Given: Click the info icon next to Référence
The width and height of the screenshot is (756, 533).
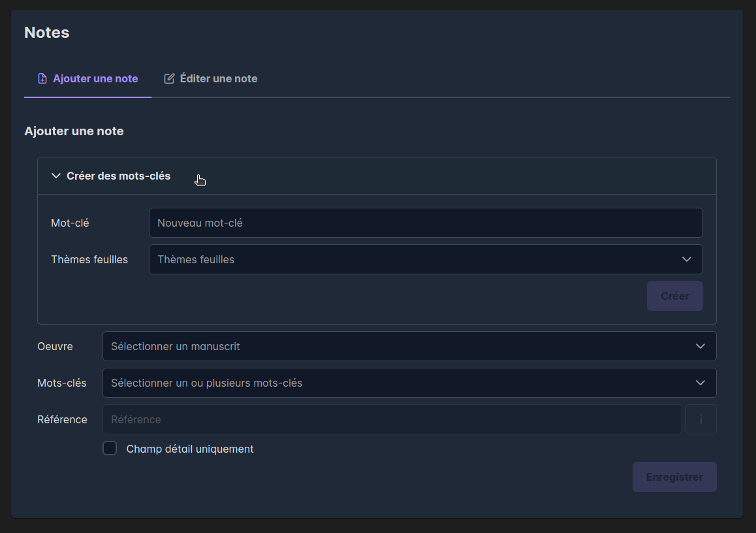Looking at the screenshot, I should point(701,419).
